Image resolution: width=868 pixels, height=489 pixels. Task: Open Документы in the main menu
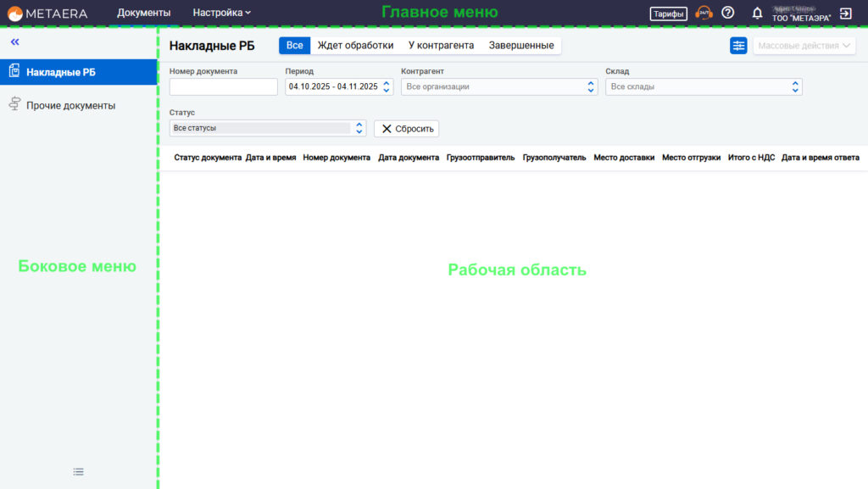(143, 13)
